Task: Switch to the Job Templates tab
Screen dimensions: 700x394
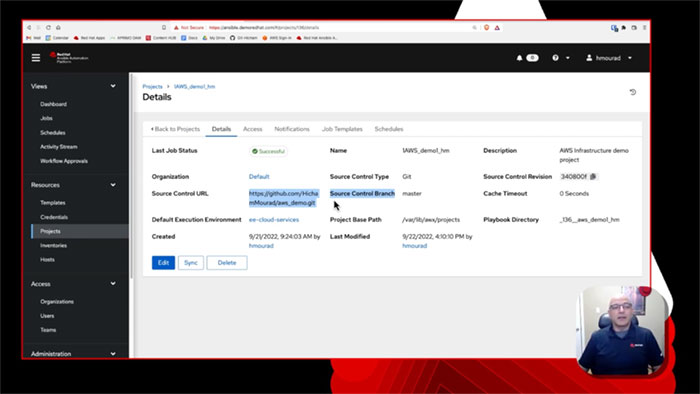Action: (342, 129)
